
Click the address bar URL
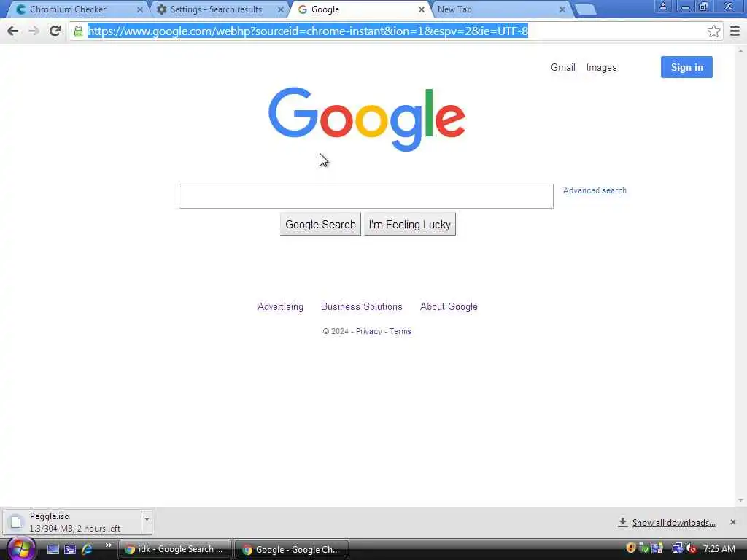(x=308, y=31)
